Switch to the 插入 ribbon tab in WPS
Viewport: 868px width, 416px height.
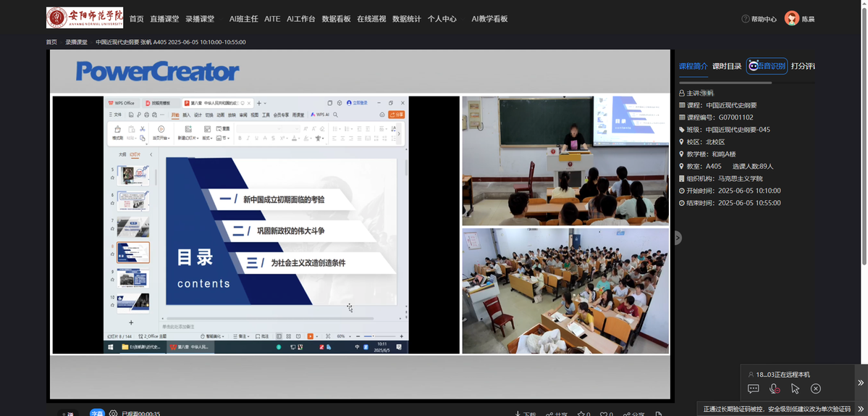187,115
